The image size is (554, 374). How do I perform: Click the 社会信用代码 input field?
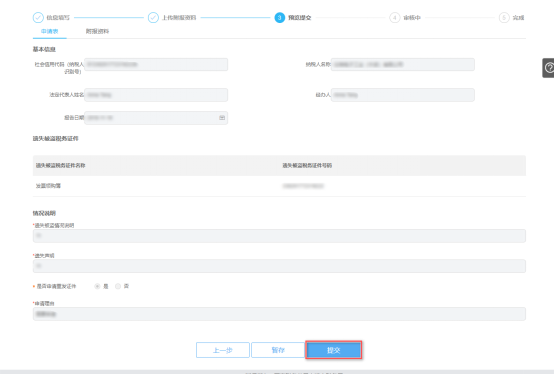coord(156,64)
